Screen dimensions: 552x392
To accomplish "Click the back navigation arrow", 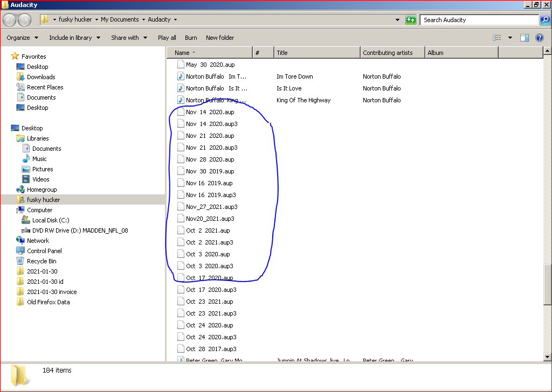I will pos(9,19).
